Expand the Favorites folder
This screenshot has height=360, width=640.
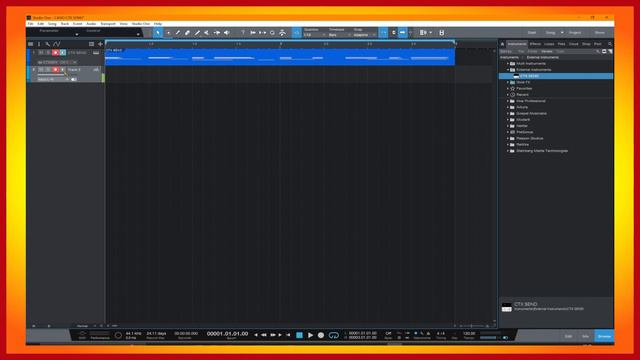pos(508,89)
